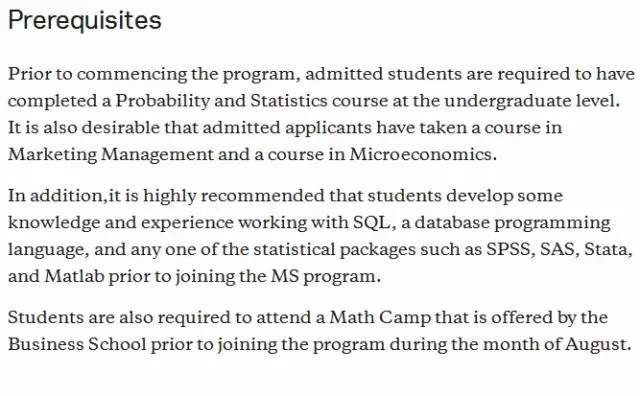The width and height of the screenshot is (640, 396).
Task: Click the words 'Math Camp'
Action: 380,318
